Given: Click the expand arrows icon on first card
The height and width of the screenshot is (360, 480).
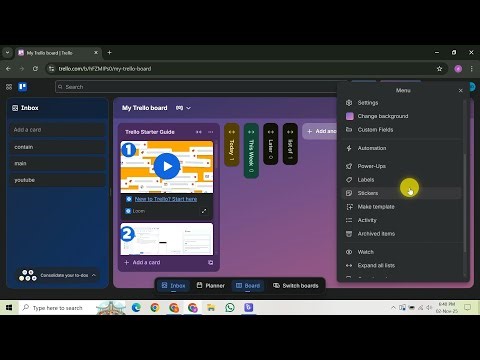Looking at the screenshot, I should [204, 211].
